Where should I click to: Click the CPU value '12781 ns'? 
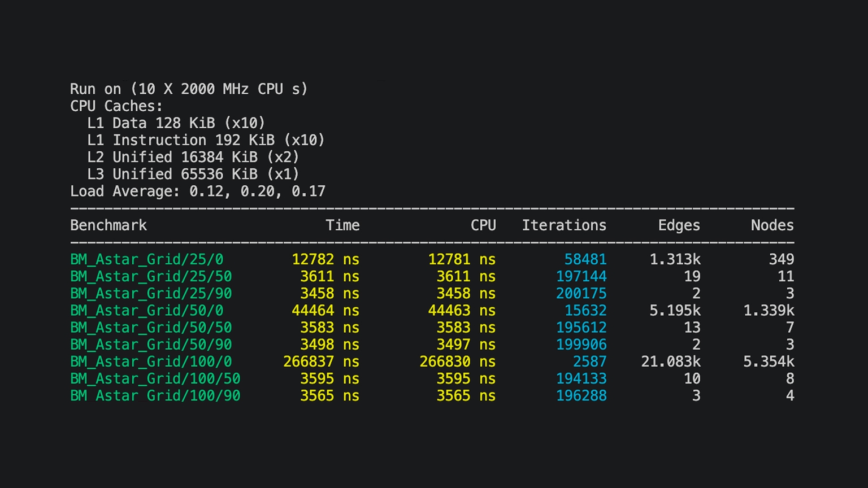462,259
